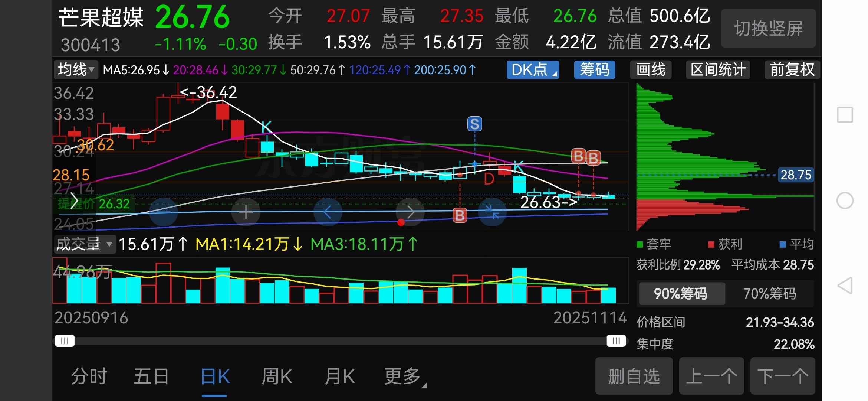The image size is (868, 401).
Task: Tap Android back triangle navigation icon
Action: click(845, 286)
